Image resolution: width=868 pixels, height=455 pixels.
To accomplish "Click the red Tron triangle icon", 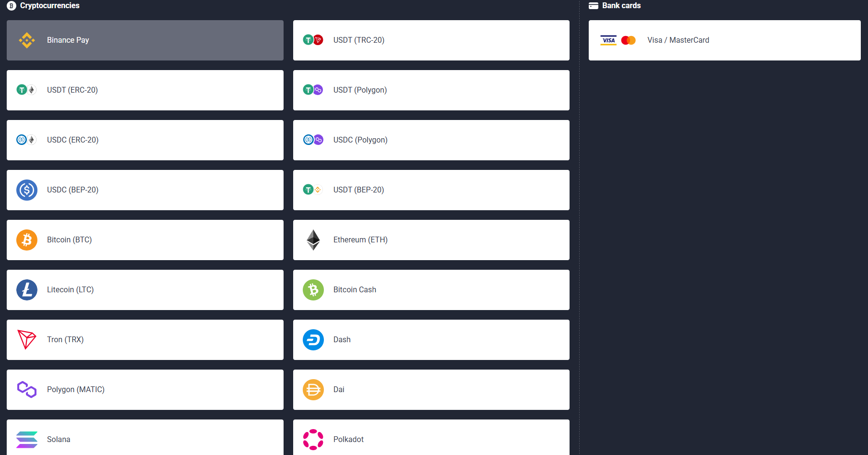I will 27,339.
